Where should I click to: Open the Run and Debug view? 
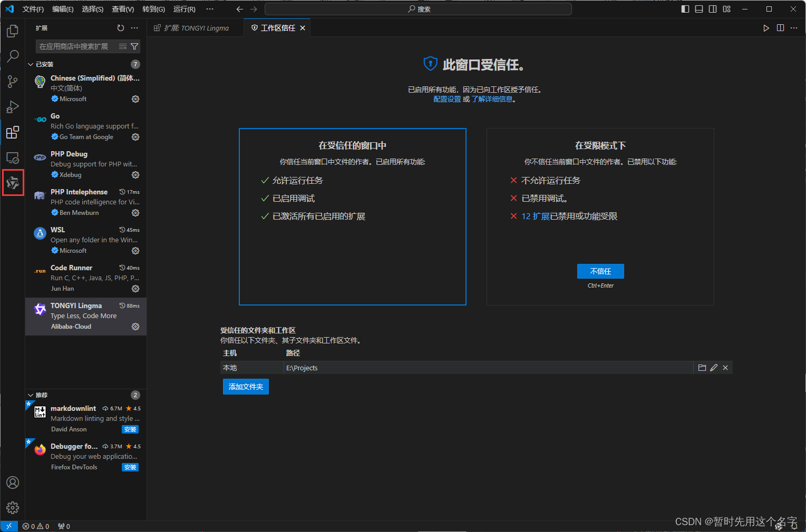[x=13, y=106]
